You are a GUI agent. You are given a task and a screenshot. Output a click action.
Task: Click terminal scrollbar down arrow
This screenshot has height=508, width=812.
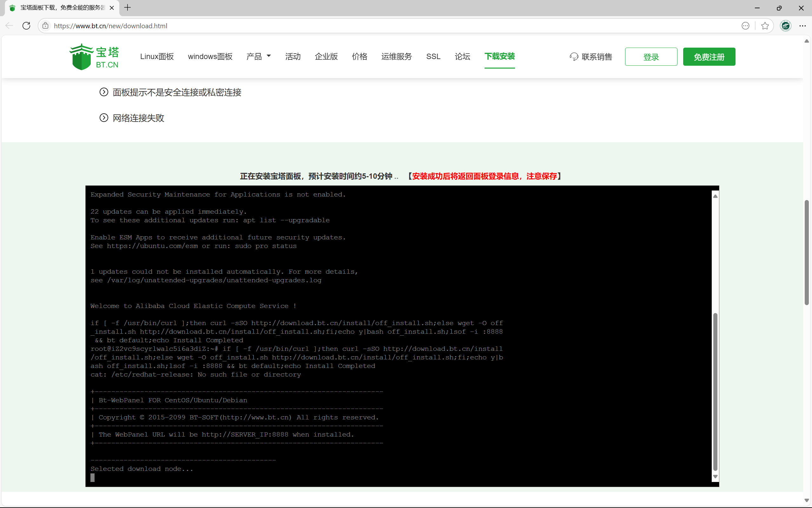pos(715,477)
